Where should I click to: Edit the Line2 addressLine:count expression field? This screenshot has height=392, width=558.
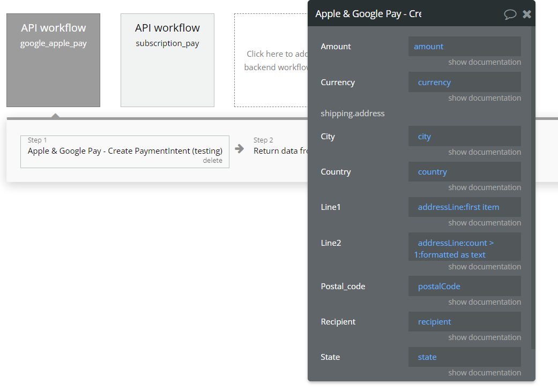[464, 247]
